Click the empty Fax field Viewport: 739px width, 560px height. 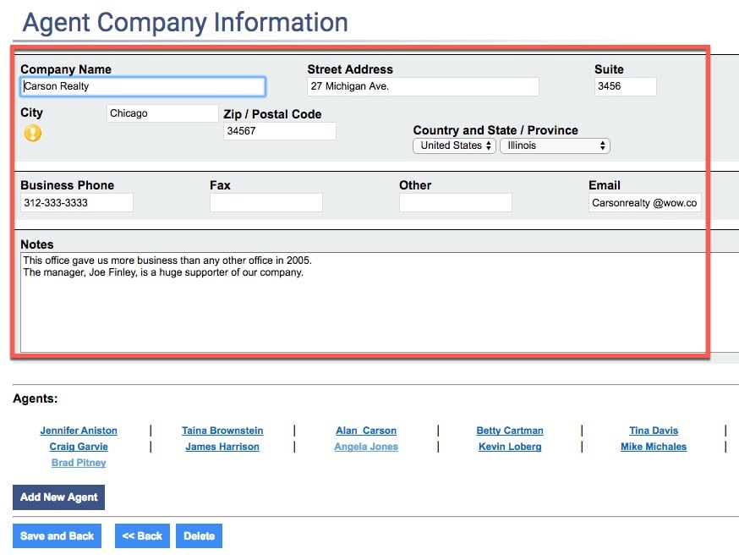coord(265,203)
